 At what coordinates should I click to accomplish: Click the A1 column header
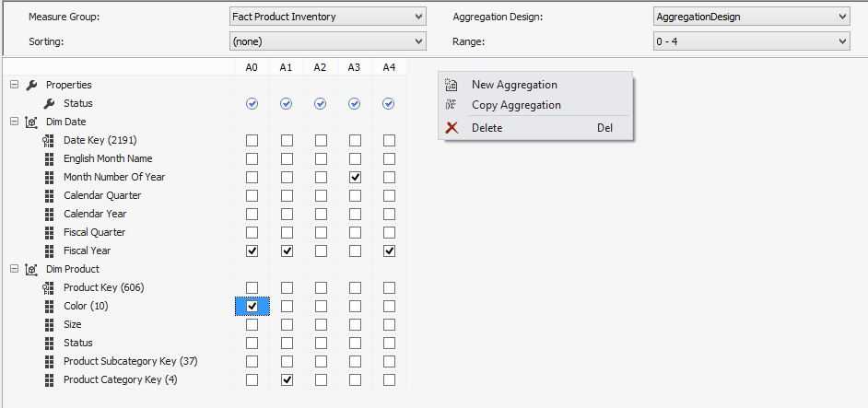tap(286, 67)
